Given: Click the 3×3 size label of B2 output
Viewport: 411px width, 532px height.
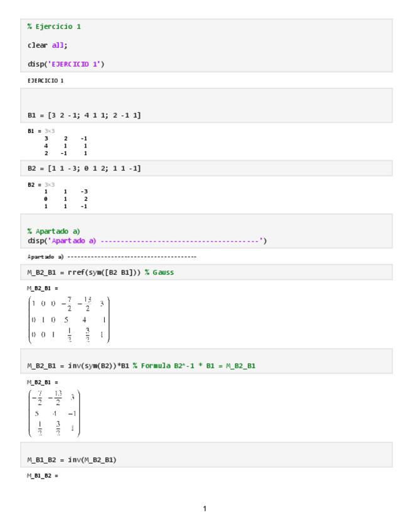Looking at the screenshot, I should (x=49, y=184).
